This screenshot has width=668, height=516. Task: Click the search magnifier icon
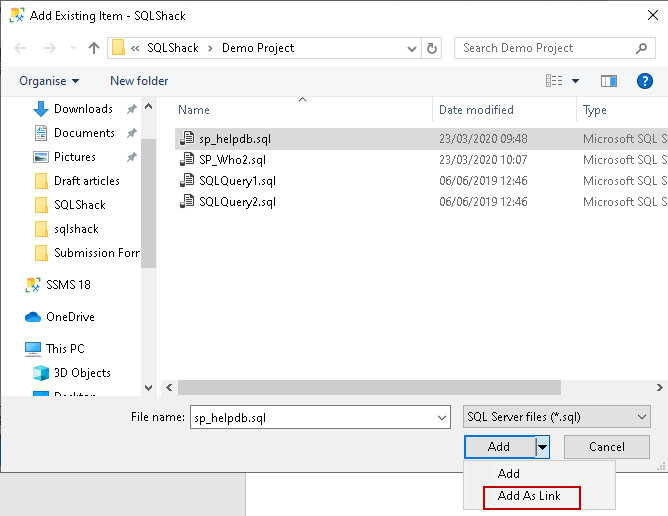pyautogui.click(x=642, y=48)
